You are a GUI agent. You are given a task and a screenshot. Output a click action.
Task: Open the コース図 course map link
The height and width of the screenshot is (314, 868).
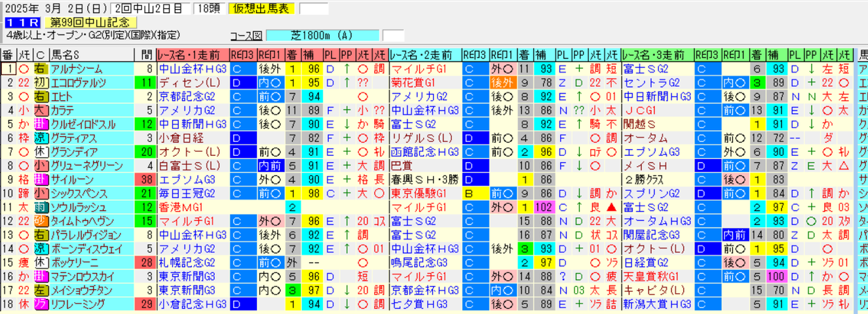[246, 35]
